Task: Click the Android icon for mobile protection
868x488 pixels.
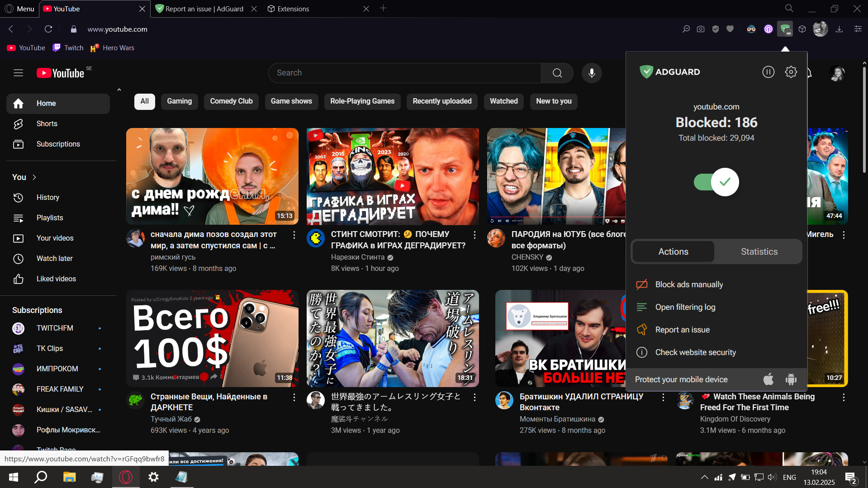Action: coord(791,379)
